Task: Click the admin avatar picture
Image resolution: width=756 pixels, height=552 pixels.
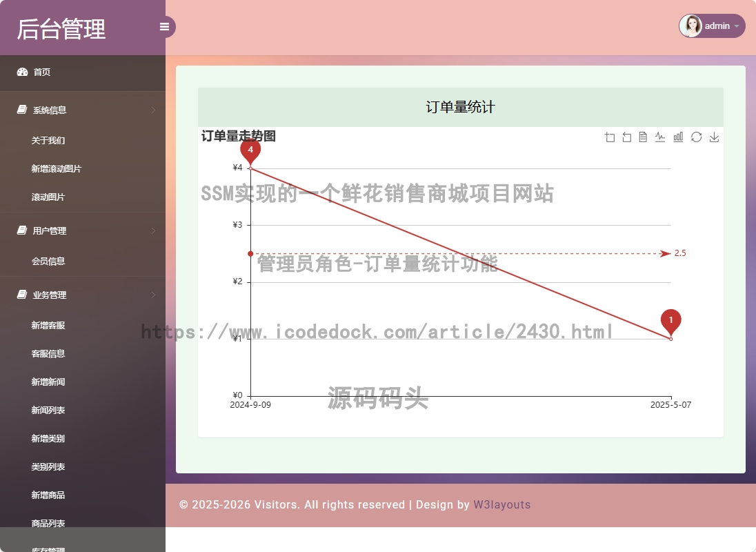Action: coord(690,26)
